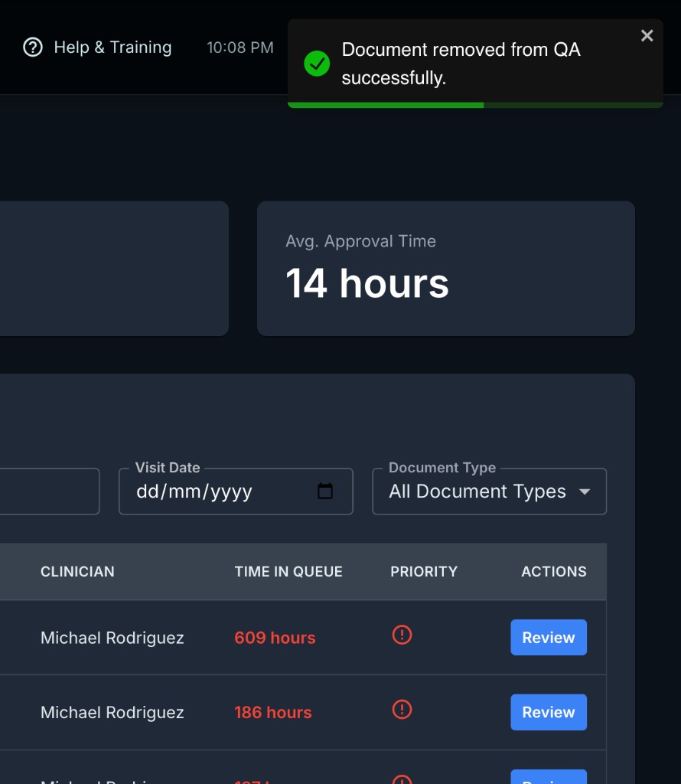Click the 10:08 PM clock text
Screen dimensions: 681x784
(239, 47)
